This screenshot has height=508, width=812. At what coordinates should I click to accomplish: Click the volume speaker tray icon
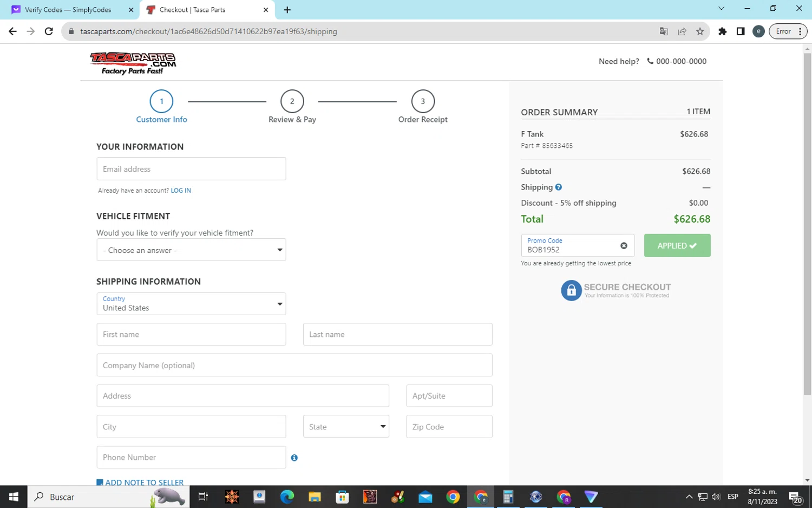pyautogui.click(x=716, y=497)
